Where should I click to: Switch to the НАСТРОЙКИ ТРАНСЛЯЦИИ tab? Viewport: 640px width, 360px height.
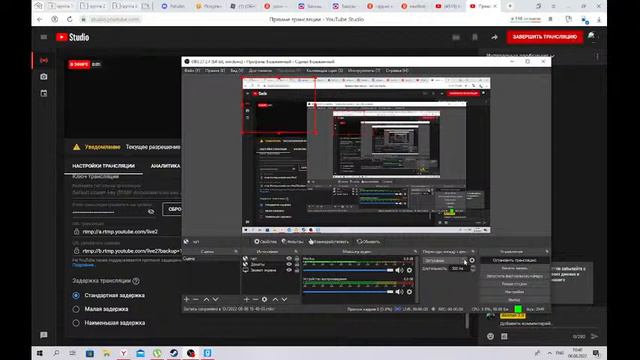(103, 166)
